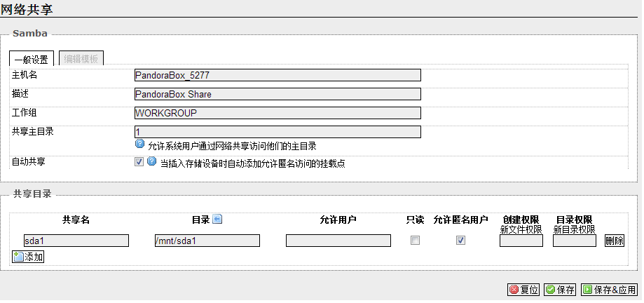Click the 允许系统用户通过网络共享访问他们的主目录 hint text
Image resolution: width=644 pixels, height=303 pixels.
232,147
